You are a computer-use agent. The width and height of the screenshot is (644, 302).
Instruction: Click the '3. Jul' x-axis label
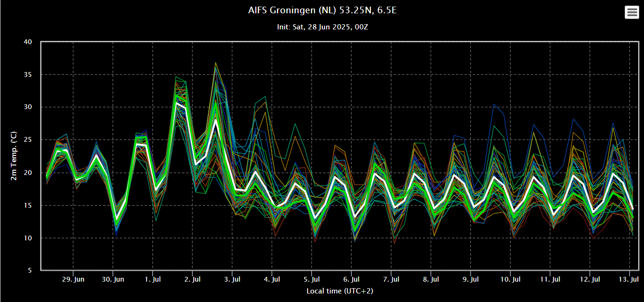232,279
